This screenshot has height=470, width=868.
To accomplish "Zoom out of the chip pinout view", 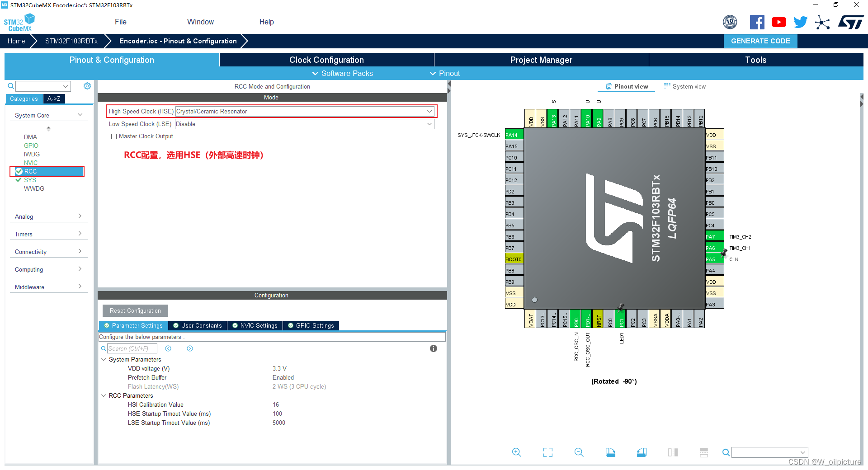I will coord(579,452).
